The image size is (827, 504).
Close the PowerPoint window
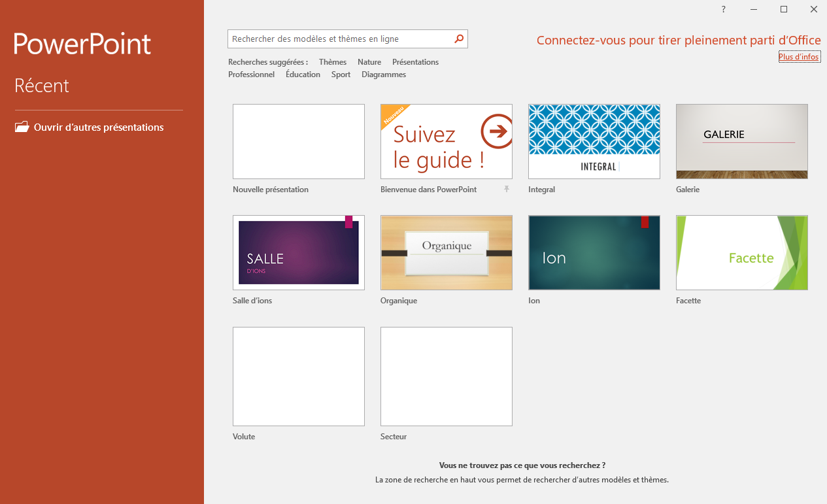813,9
